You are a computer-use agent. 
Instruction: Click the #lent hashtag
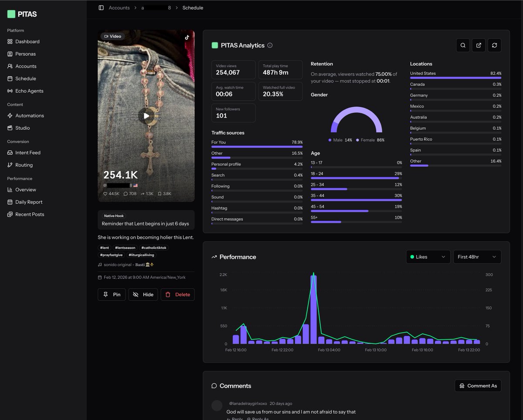point(104,247)
